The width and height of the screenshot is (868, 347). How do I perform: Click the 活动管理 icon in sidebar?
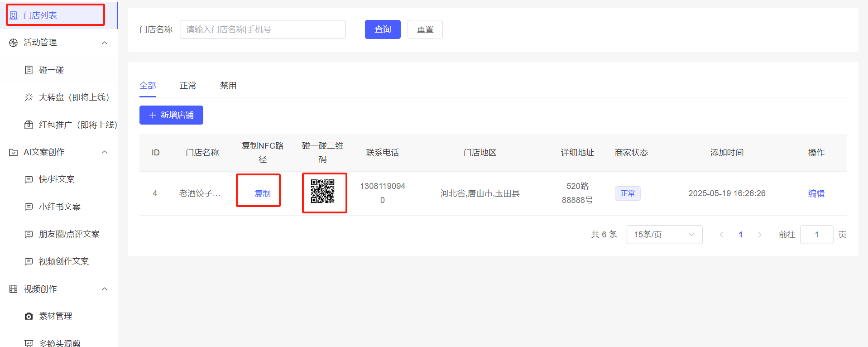(x=14, y=43)
